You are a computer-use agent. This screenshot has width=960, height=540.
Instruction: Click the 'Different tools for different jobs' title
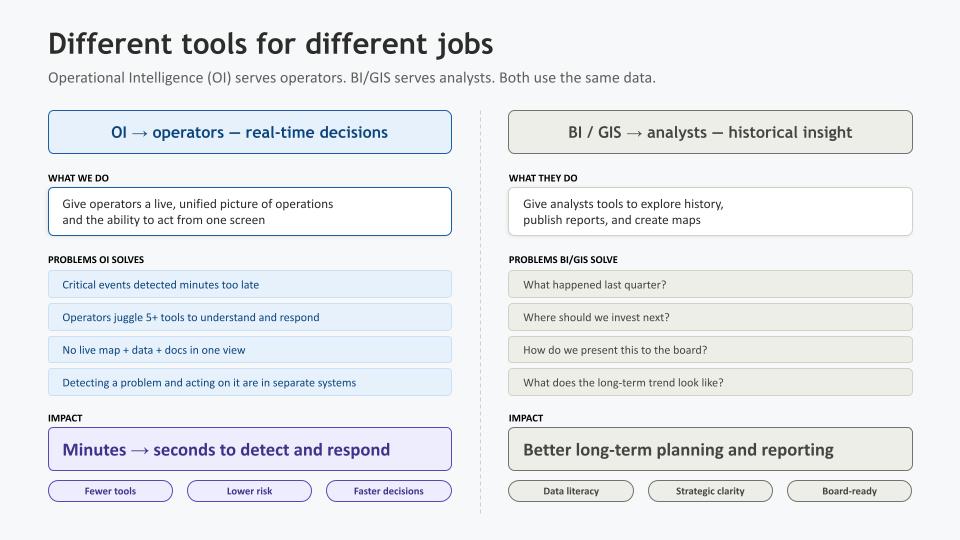pyautogui.click(x=270, y=44)
